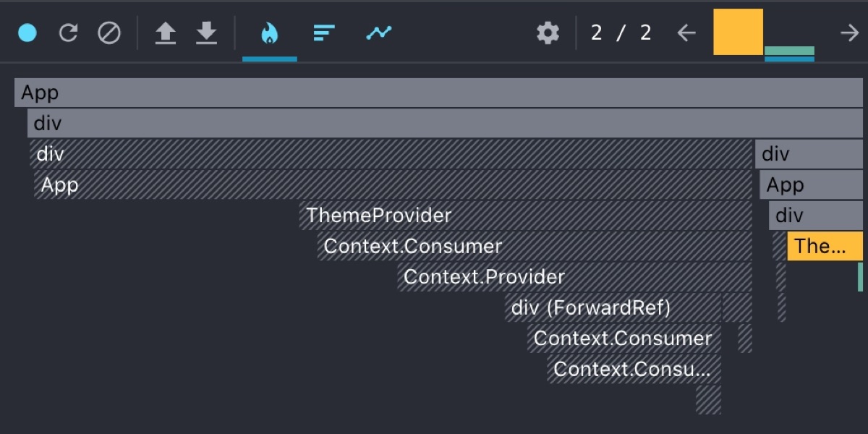Select the truncated Context.Consu... bar

[x=634, y=369]
